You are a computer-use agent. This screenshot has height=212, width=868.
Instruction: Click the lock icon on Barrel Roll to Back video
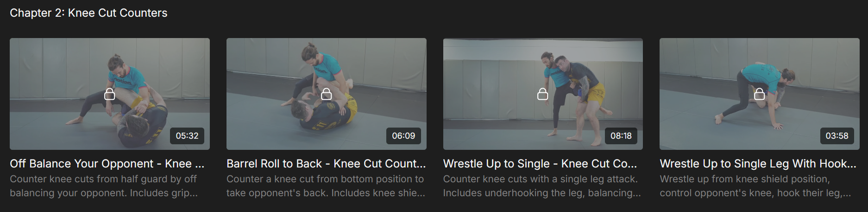pyautogui.click(x=327, y=94)
